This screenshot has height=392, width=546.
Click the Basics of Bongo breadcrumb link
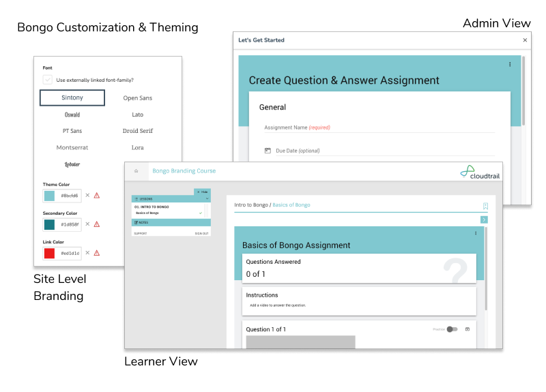(291, 205)
